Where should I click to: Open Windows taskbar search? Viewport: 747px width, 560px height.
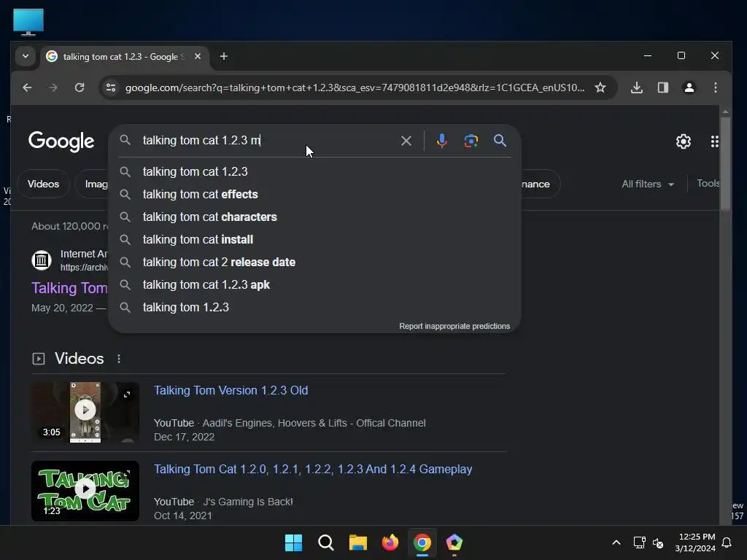tap(326, 542)
